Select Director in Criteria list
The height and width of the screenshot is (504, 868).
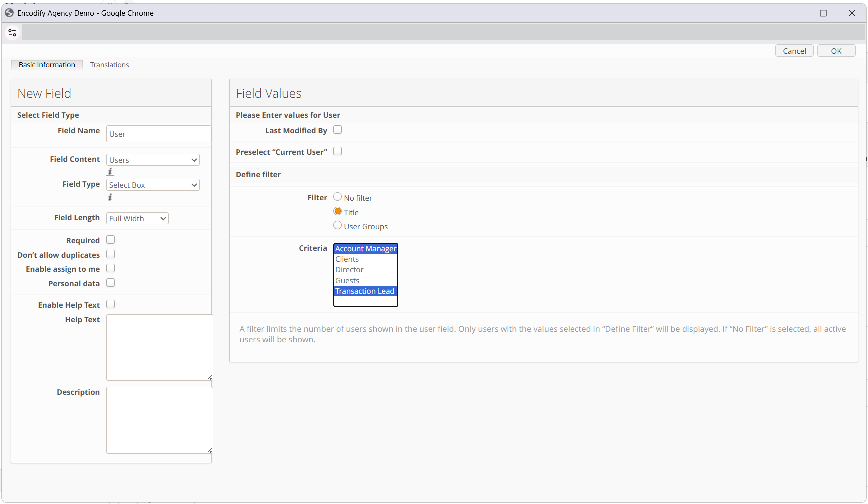point(366,270)
